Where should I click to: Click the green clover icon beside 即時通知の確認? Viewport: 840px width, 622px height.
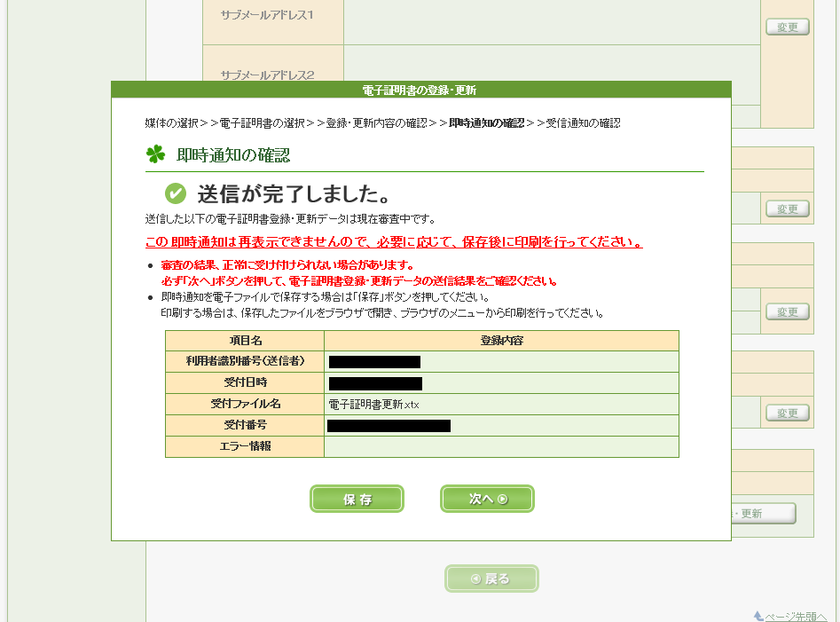(156, 154)
